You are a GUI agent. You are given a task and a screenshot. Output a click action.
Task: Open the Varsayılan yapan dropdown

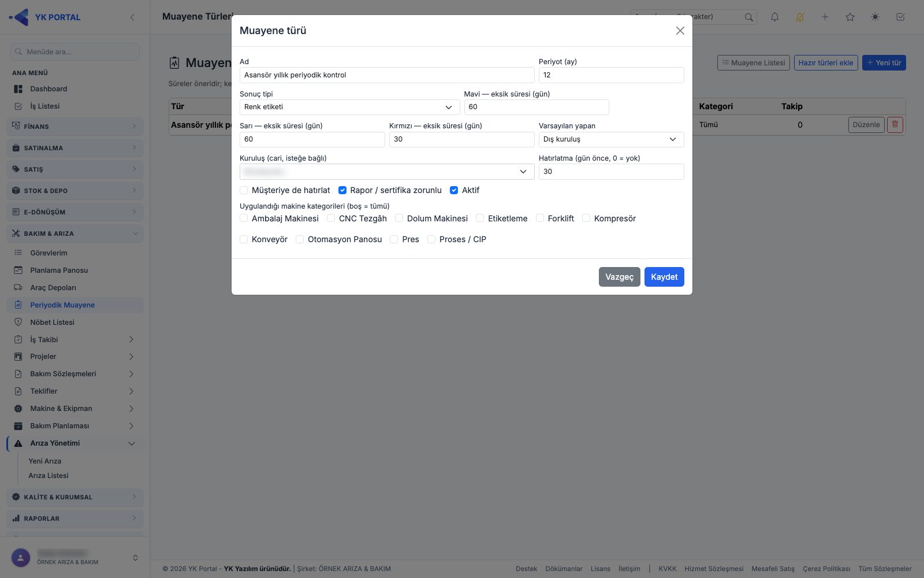611,139
